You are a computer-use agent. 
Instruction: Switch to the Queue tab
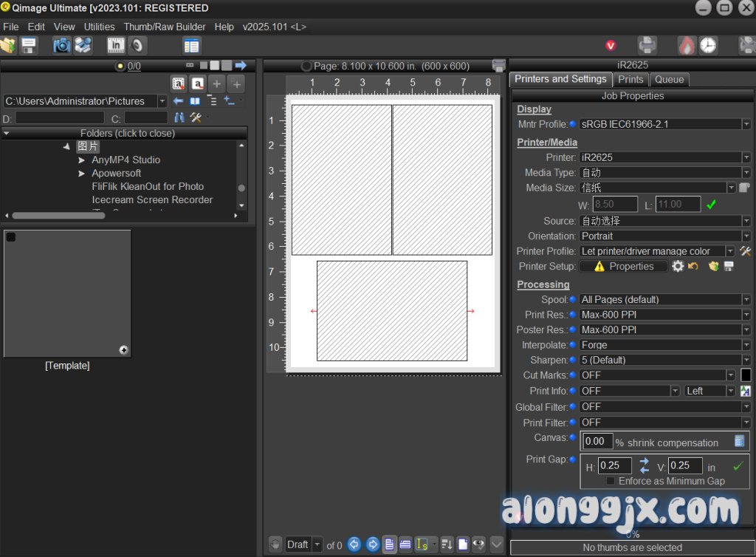click(x=669, y=79)
